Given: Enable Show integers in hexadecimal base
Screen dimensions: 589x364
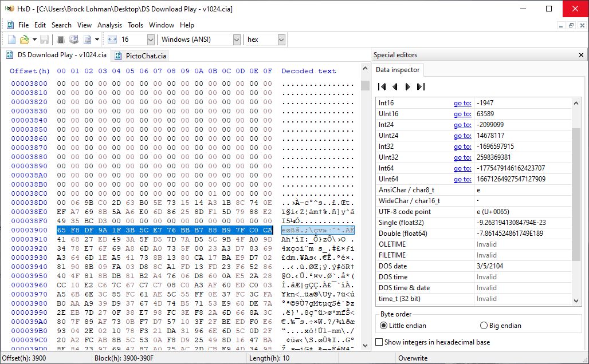Looking at the screenshot, I should pyautogui.click(x=433, y=342).
